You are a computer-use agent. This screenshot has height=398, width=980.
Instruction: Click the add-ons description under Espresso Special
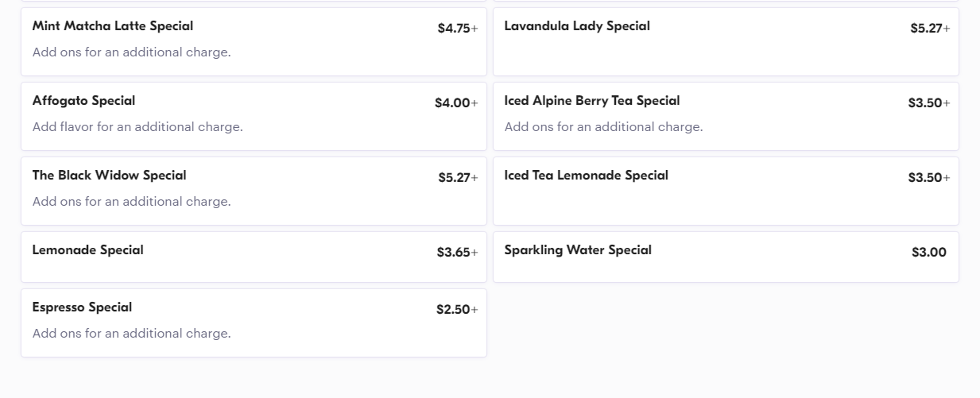[x=131, y=334]
